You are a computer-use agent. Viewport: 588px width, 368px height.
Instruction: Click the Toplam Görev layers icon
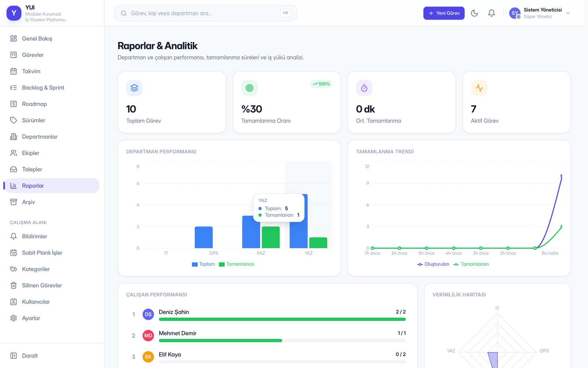click(135, 88)
